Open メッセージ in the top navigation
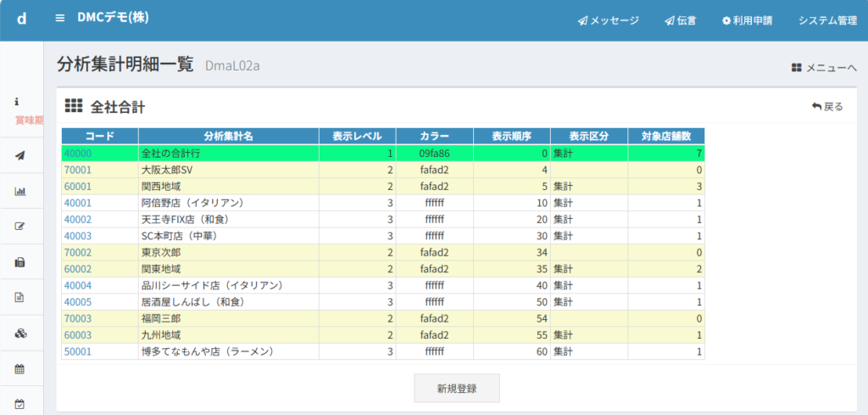Image resolution: width=868 pixels, height=415 pixels. (608, 20)
